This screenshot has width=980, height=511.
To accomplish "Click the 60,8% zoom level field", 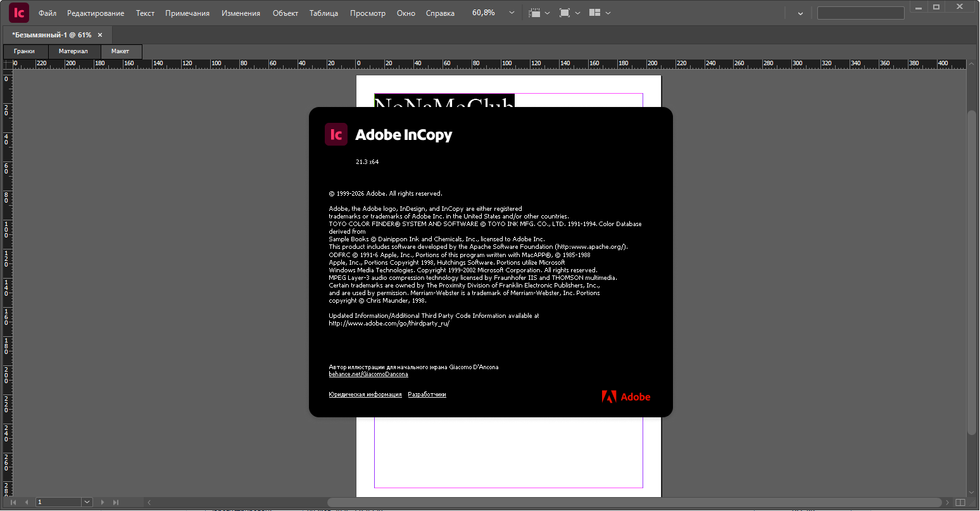I will pyautogui.click(x=485, y=13).
